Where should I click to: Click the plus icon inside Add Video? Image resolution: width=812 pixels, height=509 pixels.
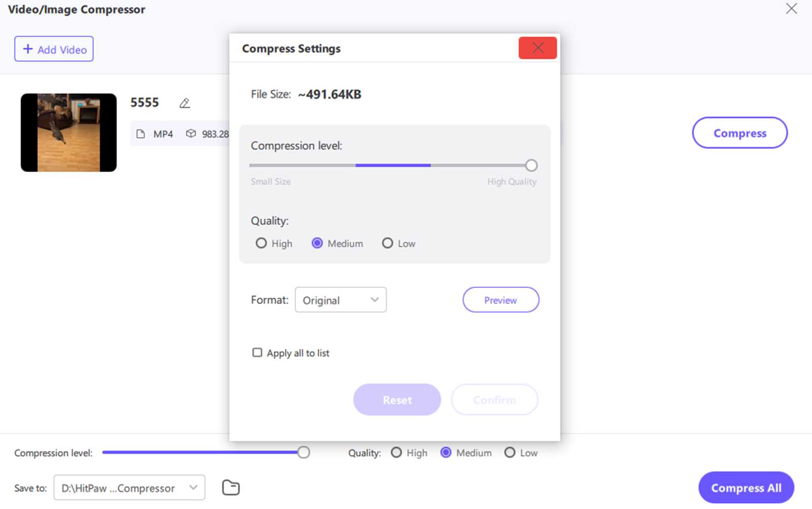[28, 49]
